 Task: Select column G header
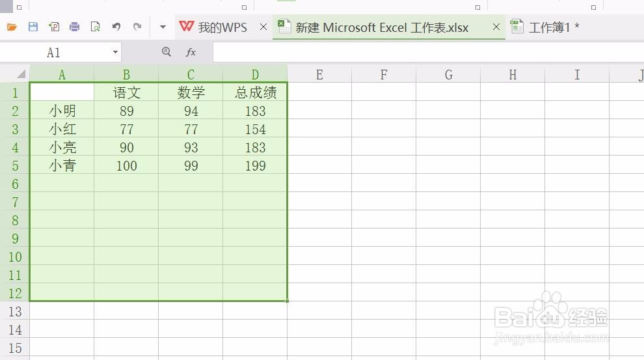click(x=448, y=74)
